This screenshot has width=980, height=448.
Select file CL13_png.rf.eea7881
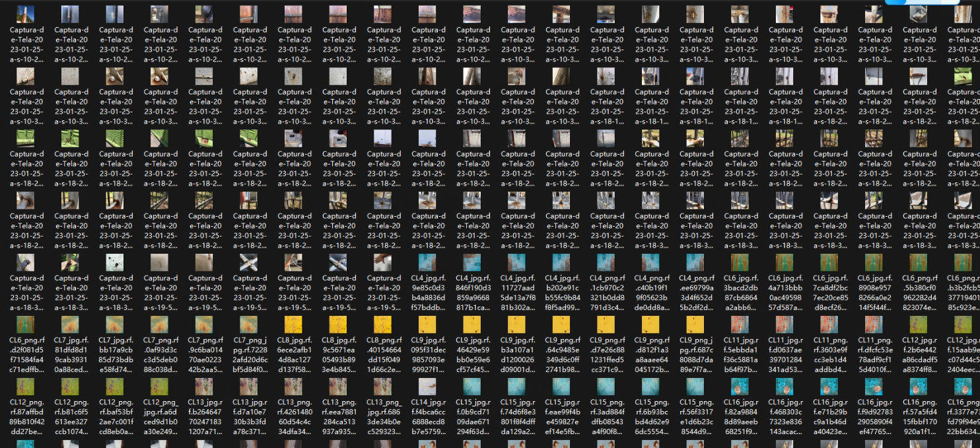[x=339, y=387]
